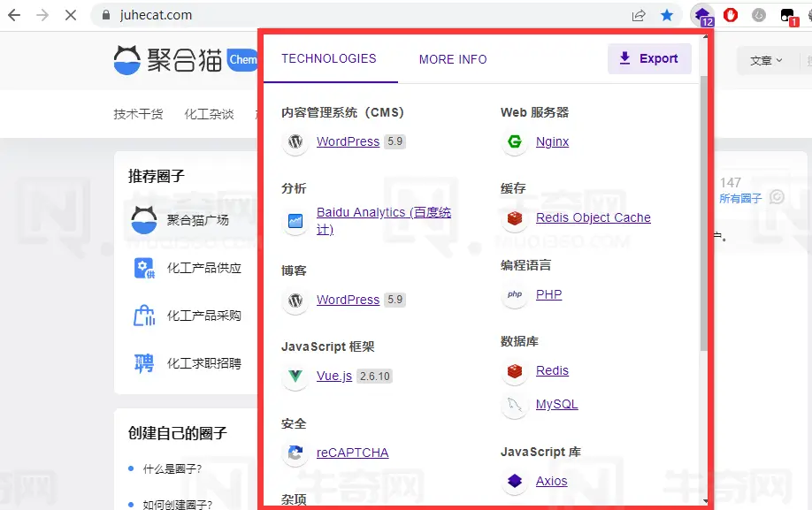Image resolution: width=812 pixels, height=510 pixels.
Task: Click the 化工产品供应 circle link
Action: (x=204, y=268)
